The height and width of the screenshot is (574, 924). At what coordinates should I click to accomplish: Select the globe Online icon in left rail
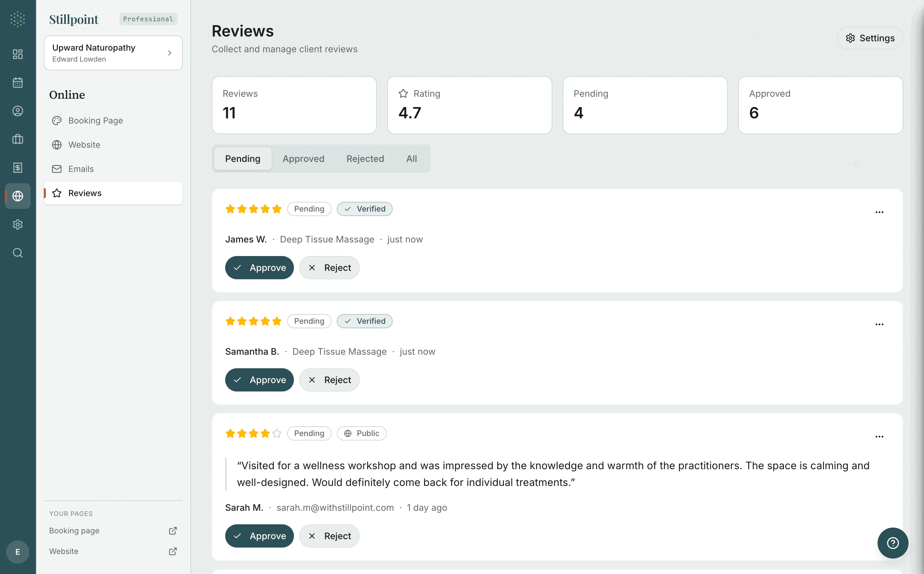coord(17,196)
